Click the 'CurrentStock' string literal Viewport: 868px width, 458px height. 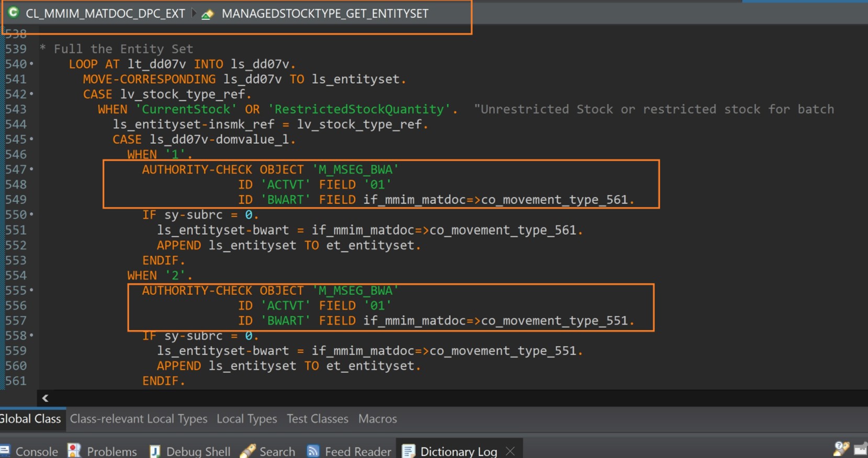(x=186, y=109)
